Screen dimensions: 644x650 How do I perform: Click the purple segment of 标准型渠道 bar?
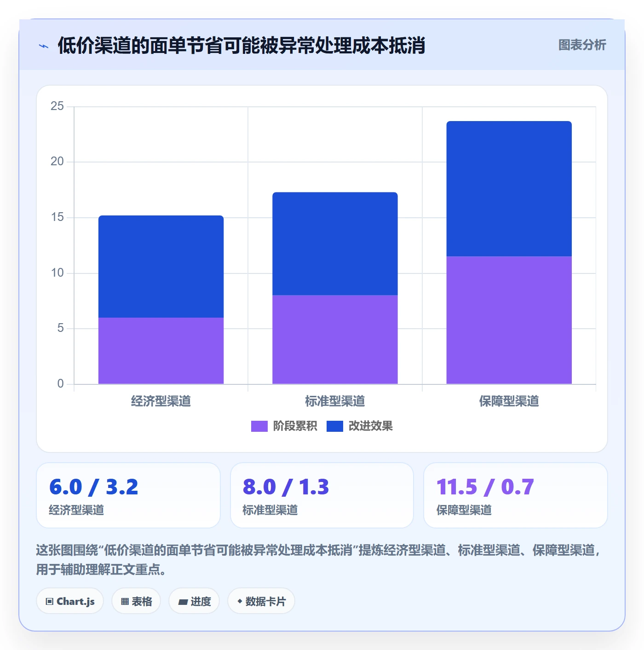(x=335, y=340)
